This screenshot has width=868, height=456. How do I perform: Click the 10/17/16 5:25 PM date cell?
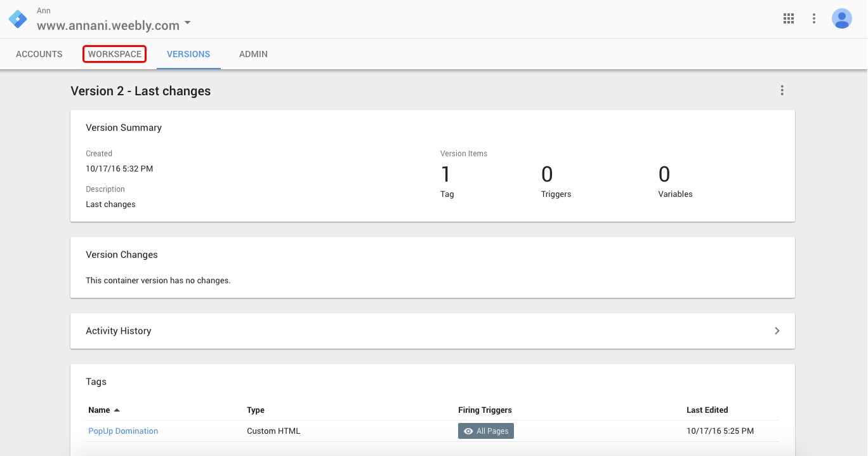[x=720, y=431]
